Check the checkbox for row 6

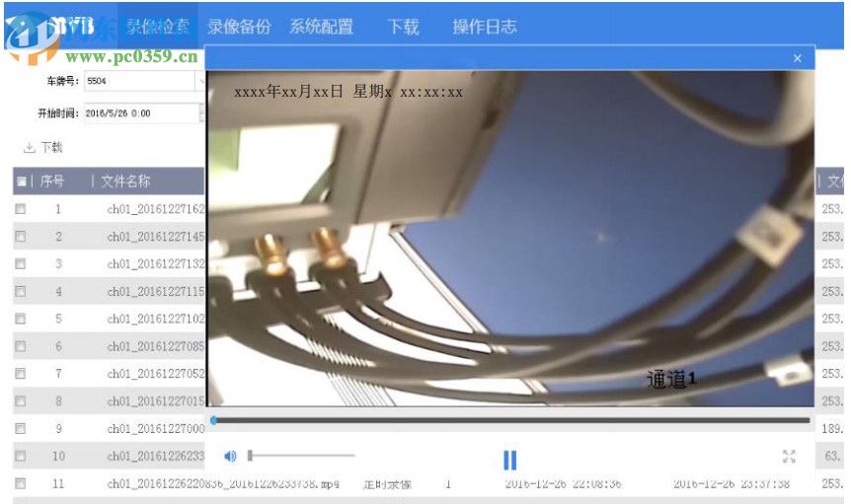[x=20, y=346]
